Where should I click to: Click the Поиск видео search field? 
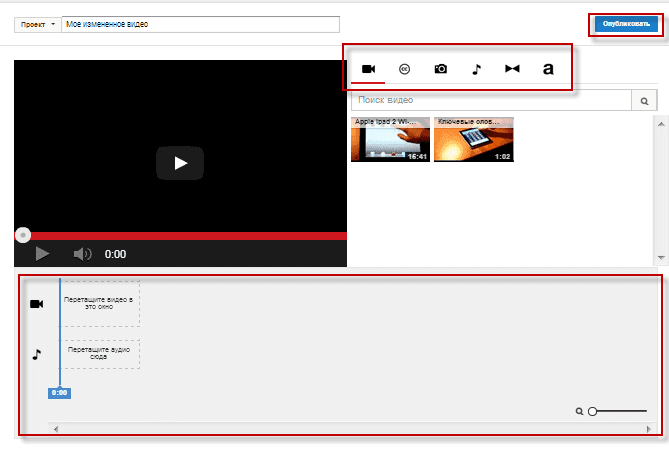pos(491,100)
